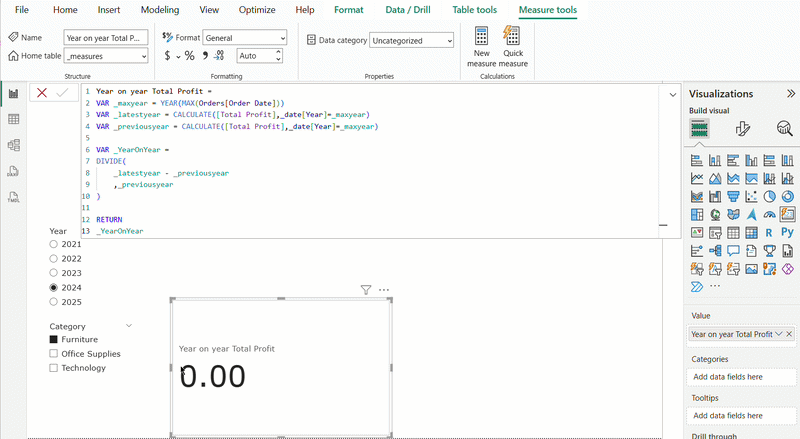
Task: Select the Matrix visual
Action: pos(751,233)
